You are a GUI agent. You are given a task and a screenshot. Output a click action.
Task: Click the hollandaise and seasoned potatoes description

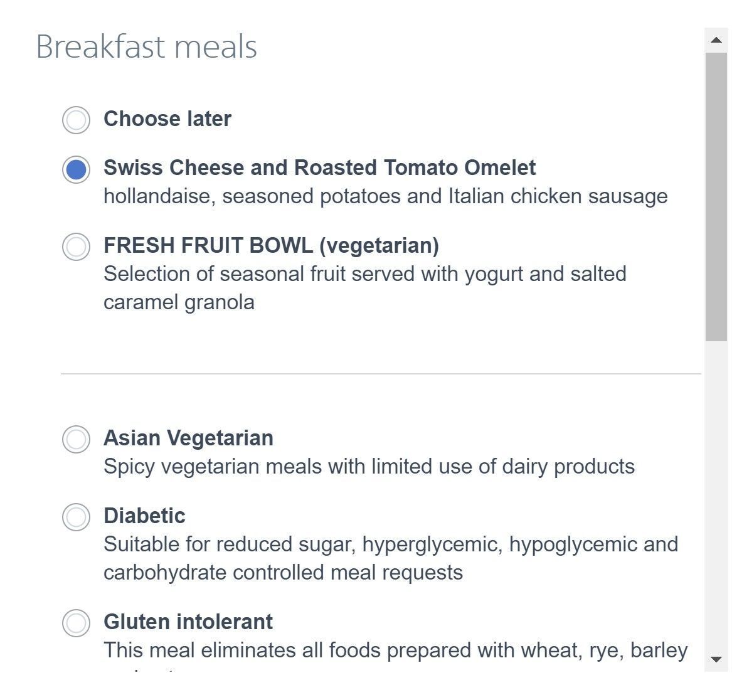point(385,196)
